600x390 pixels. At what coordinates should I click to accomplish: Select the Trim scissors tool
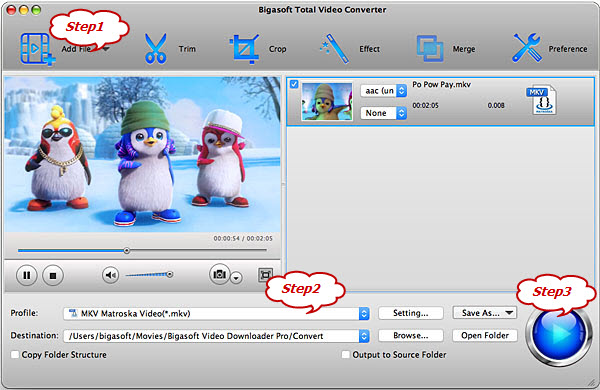(x=155, y=49)
